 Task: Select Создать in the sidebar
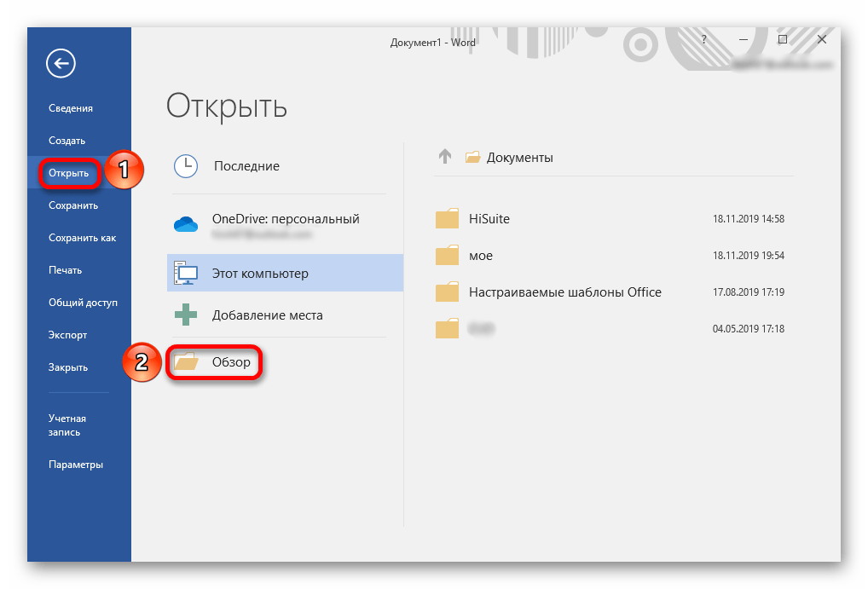(x=67, y=141)
